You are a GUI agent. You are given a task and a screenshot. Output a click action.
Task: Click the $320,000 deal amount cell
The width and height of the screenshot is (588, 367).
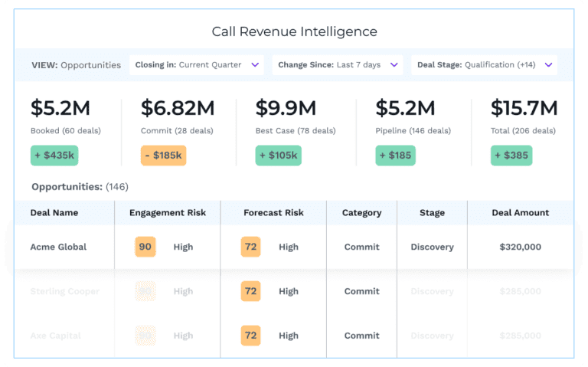click(x=520, y=247)
